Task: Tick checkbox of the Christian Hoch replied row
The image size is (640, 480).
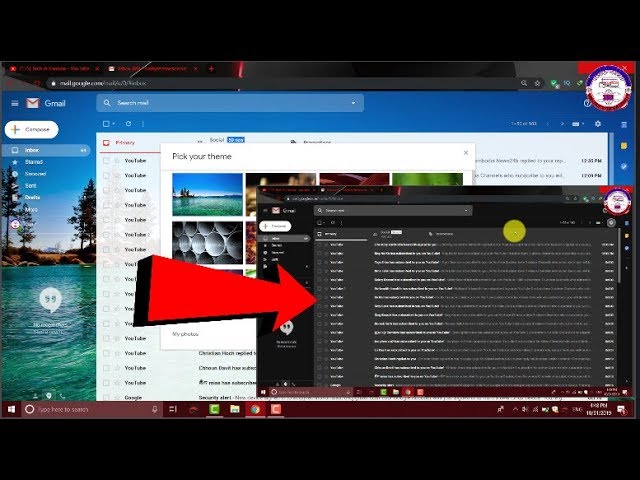Action: coord(106,353)
